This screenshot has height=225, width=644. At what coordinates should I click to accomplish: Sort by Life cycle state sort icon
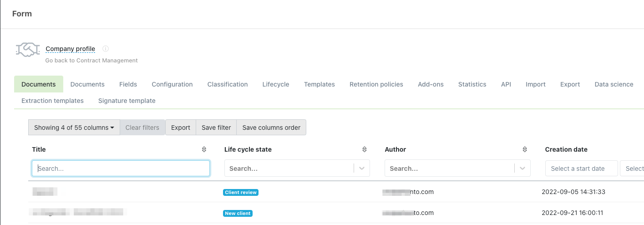364,149
